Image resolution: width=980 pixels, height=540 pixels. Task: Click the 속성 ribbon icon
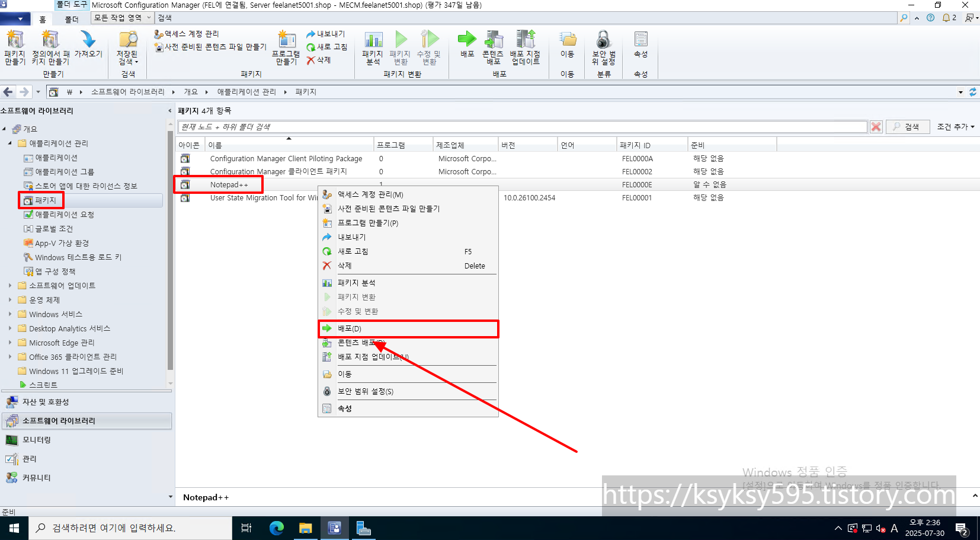tap(641, 44)
